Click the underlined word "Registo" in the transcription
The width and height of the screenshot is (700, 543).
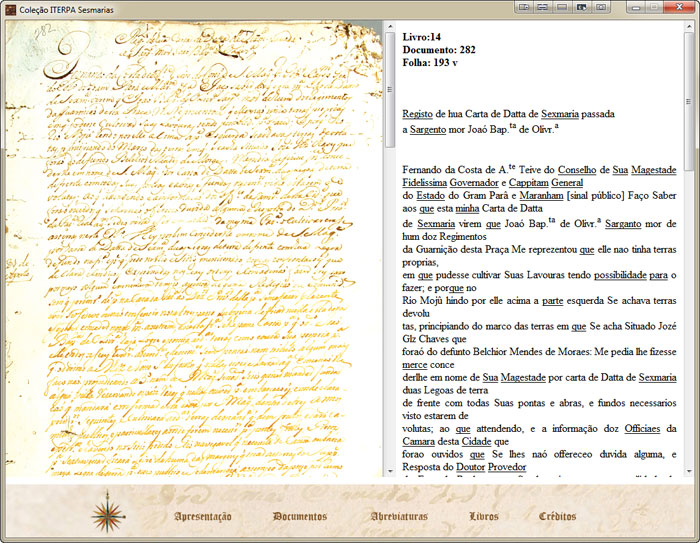[419, 114]
